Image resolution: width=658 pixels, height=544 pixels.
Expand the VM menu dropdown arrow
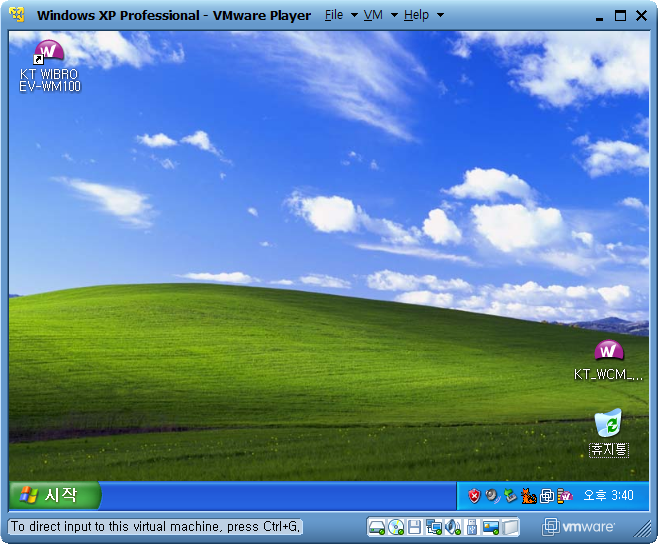click(x=394, y=15)
